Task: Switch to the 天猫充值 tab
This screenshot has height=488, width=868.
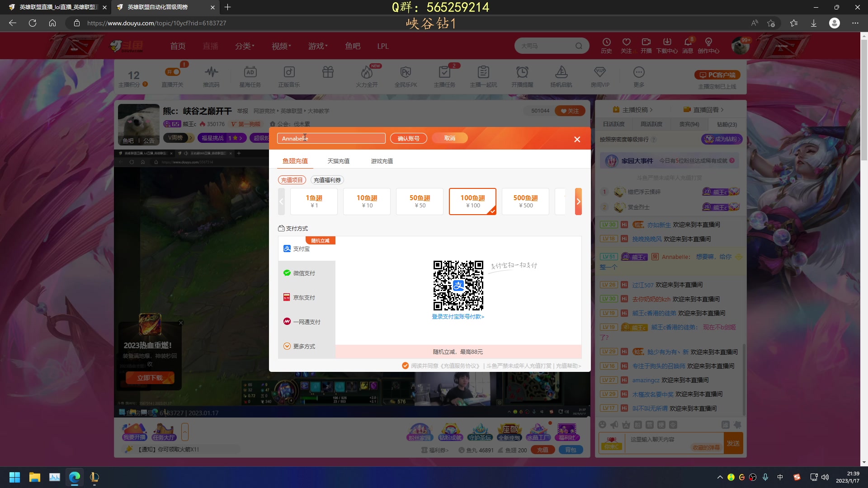Action: (x=339, y=161)
